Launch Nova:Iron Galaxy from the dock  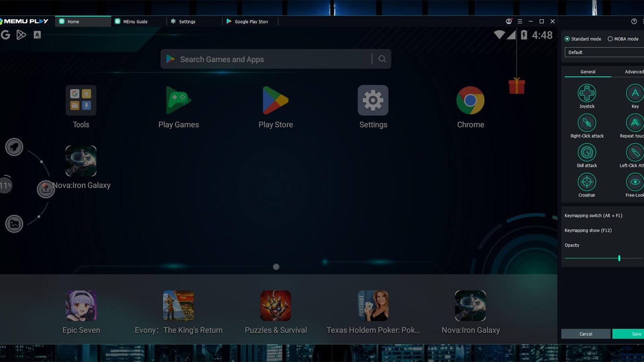click(471, 306)
